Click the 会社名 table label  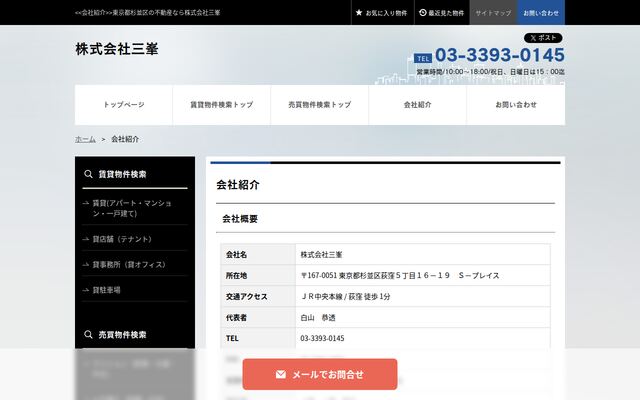[236, 255]
